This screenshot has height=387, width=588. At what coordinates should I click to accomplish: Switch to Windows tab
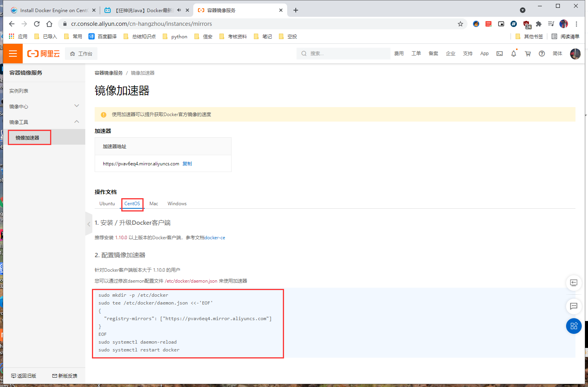[177, 204]
